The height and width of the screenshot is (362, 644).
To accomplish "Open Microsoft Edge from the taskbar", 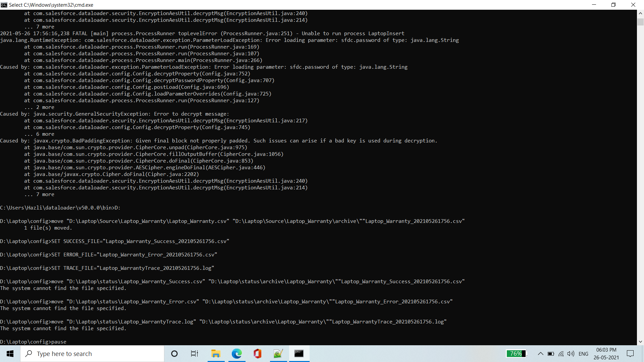I will [x=237, y=354].
